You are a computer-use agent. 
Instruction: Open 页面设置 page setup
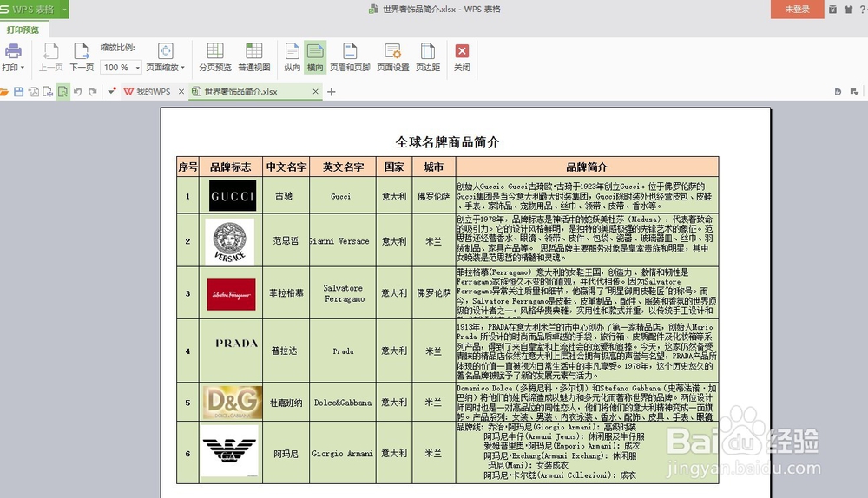click(x=392, y=57)
